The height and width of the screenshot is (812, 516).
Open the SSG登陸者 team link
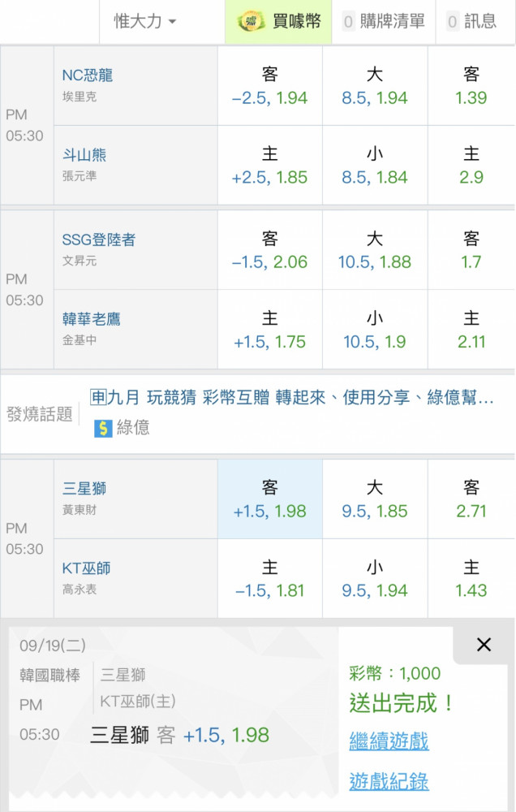click(98, 240)
